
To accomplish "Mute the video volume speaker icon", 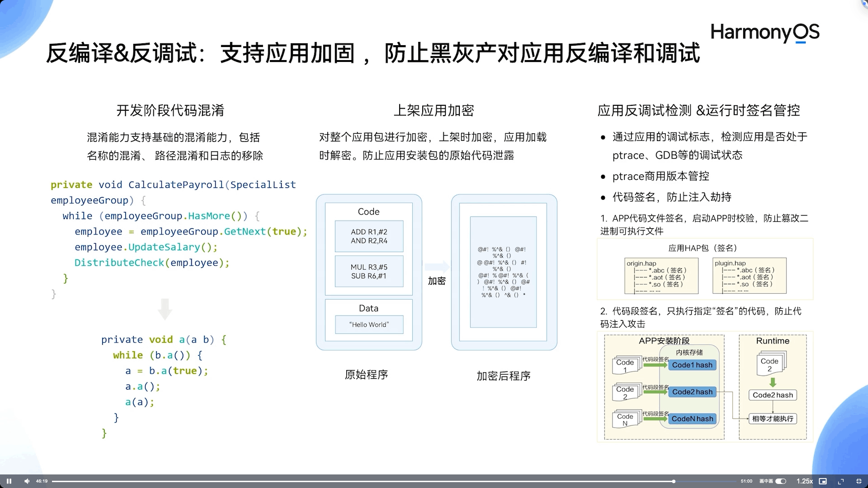I will pos(27,481).
